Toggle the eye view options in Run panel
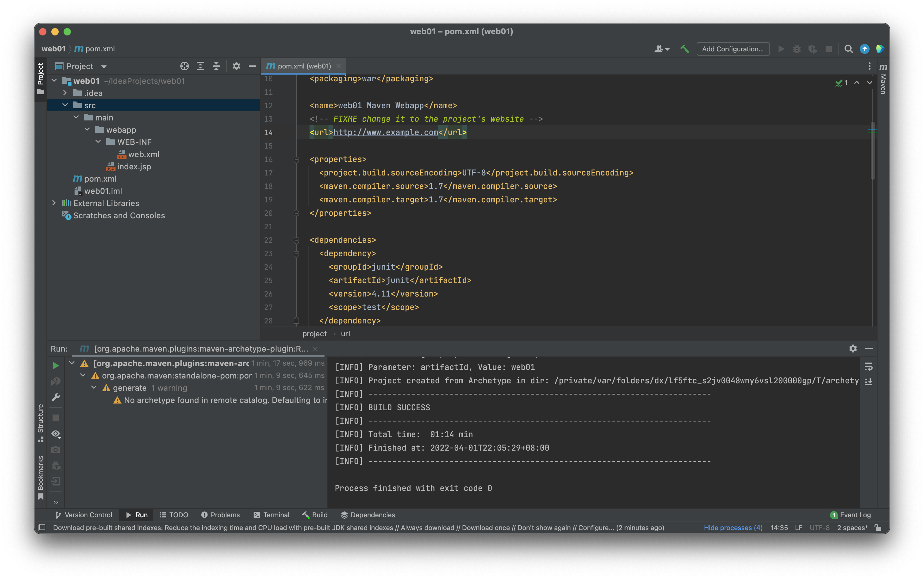The image size is (924, 579). click(x=56, y=434)
